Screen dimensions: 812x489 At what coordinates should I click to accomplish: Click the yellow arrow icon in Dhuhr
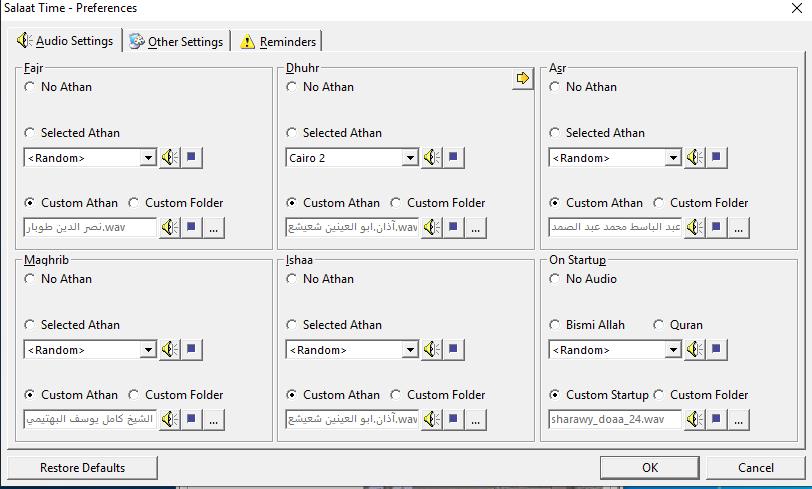[522, 79]
